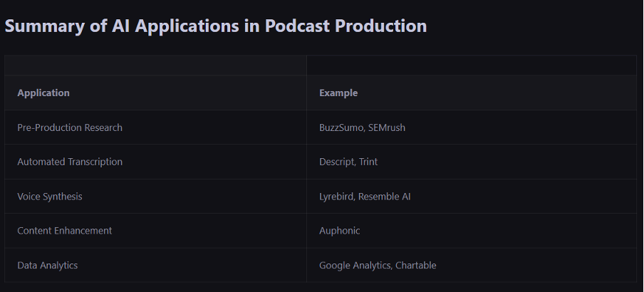Click the 'Auphonic' cell
The height and width of the screenshot is (292, 644).
pos(472,231)
